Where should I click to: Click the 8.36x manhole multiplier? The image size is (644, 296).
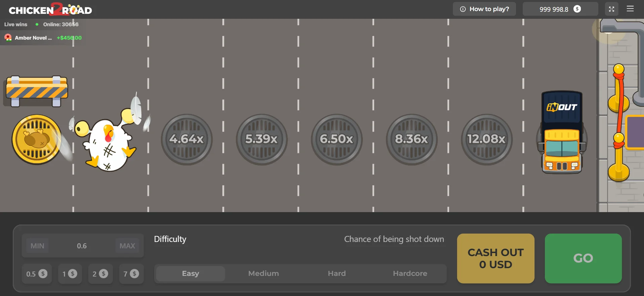coord(412,139)
